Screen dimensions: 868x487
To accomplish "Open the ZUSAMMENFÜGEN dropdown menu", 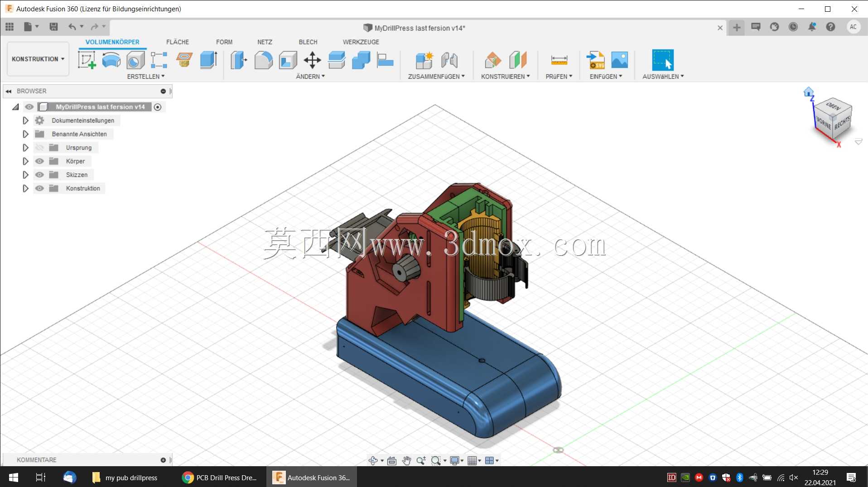I will [x=436, y=76].
